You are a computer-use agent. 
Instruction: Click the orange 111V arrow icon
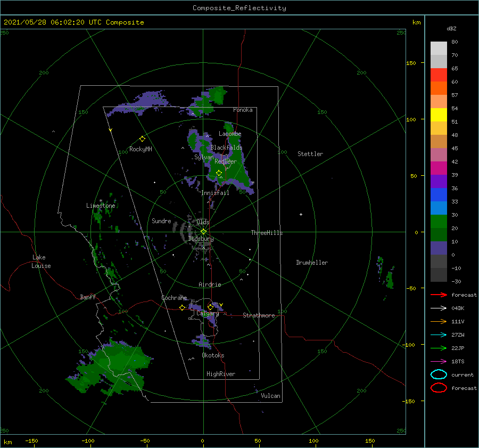coord(439,321)
